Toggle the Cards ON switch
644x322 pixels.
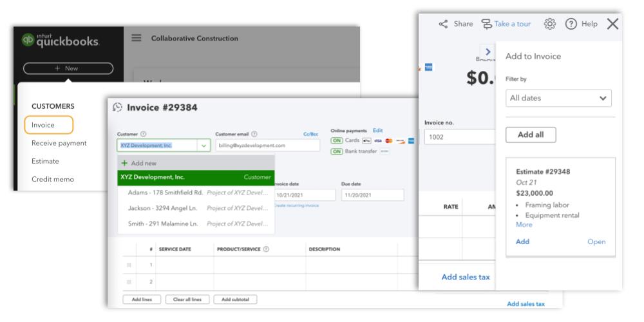pyautogui.click(x=337, y=140)
